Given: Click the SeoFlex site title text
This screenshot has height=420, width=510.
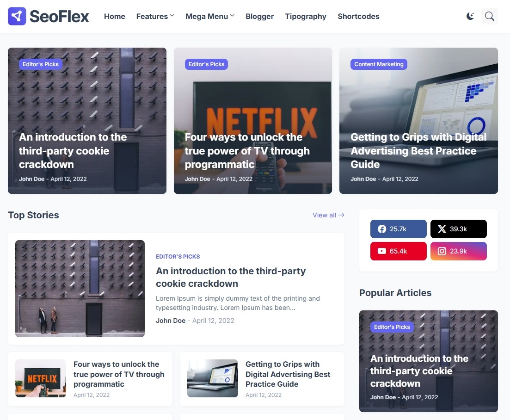Looking at the screenshot, I should (59, 16).
